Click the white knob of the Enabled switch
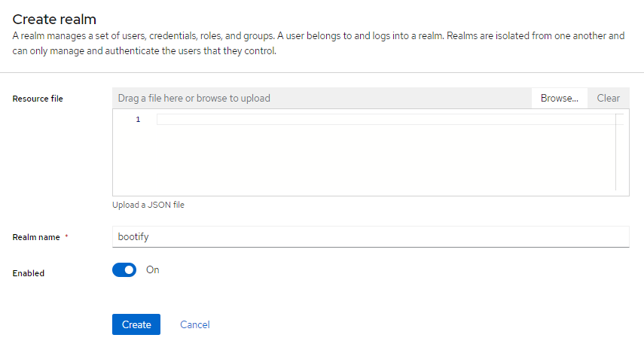Viewport: 644px width, 350px height. [x=130, y=270]
